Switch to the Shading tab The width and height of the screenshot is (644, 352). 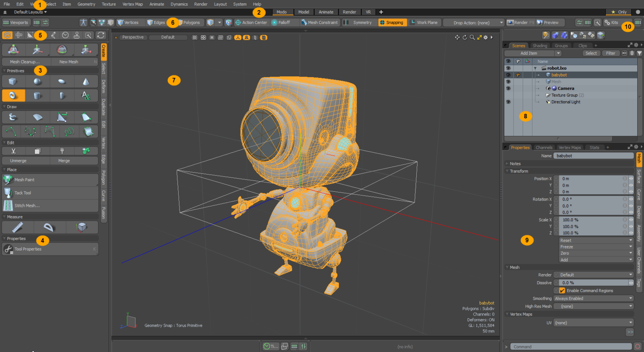coord(540,45)
